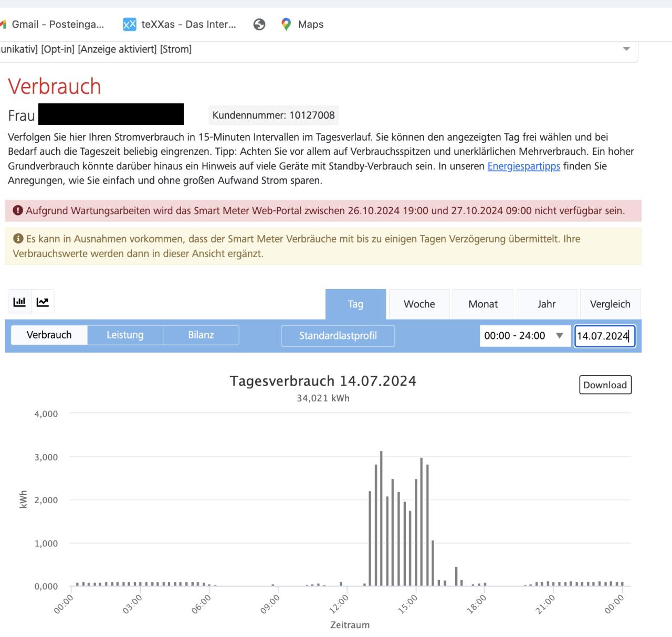Select the Woche tab
The image size is (672, 637).
click(419, 304)
